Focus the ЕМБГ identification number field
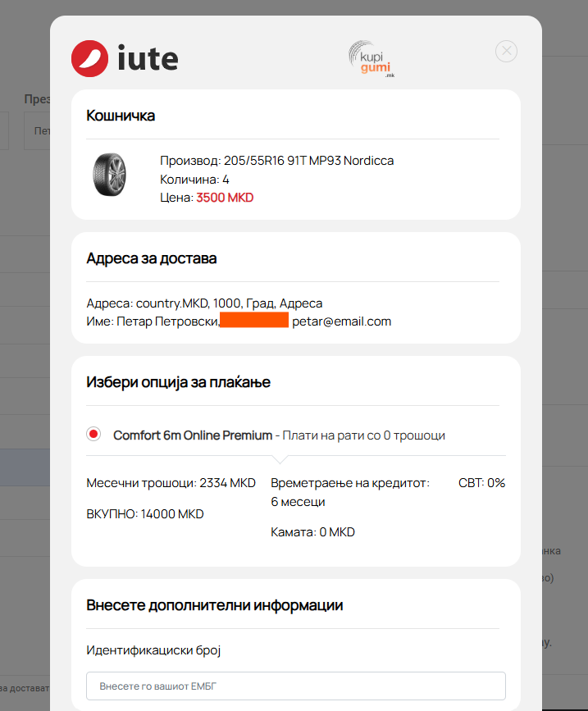 (x=296, y=686)
